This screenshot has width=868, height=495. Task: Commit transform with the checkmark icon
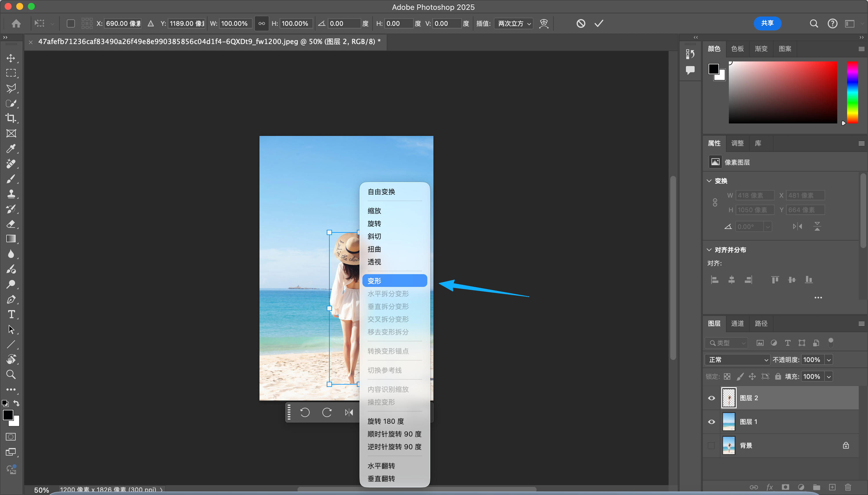[x=599, y=23]
